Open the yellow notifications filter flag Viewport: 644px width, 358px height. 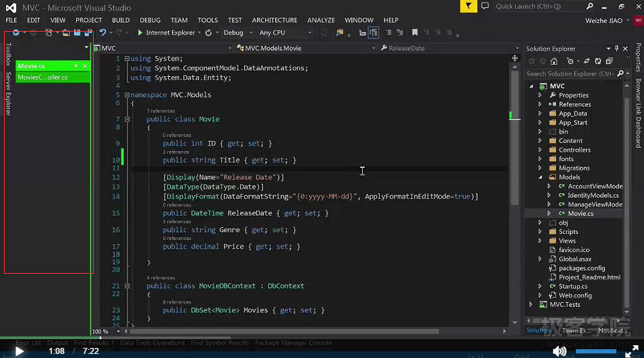pyautogui.click(x=469, y=6)
